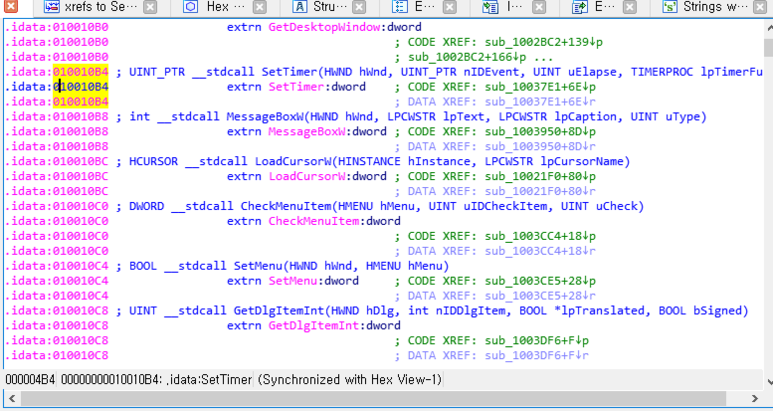
Task: Select the GetDlgItemInt extrn name
Action: coord(314,326)
